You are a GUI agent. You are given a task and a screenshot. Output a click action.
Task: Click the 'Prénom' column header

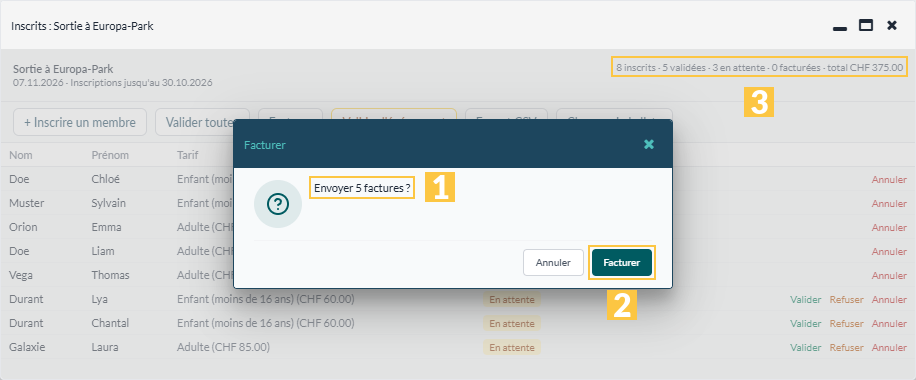110,155
